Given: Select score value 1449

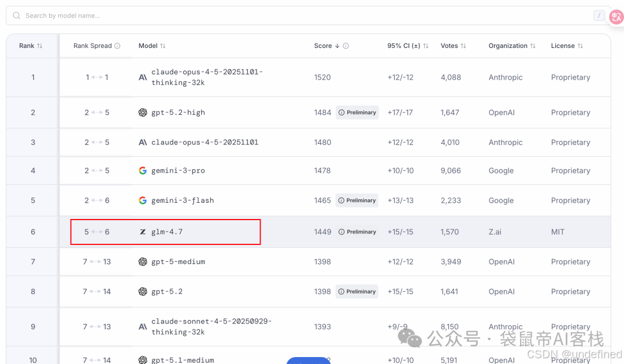Looking at the screenshot, I should (322, 232).
